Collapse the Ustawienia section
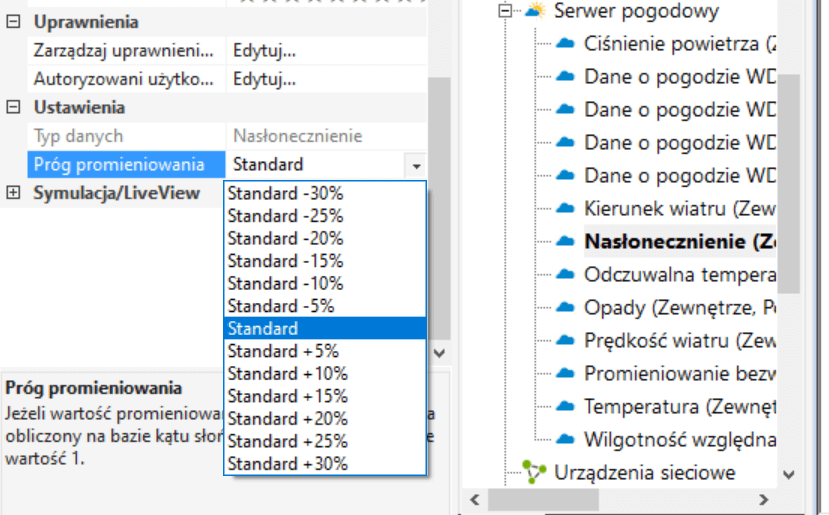The height and width of the screenshot is (515, 829). [x=13, y=107]
